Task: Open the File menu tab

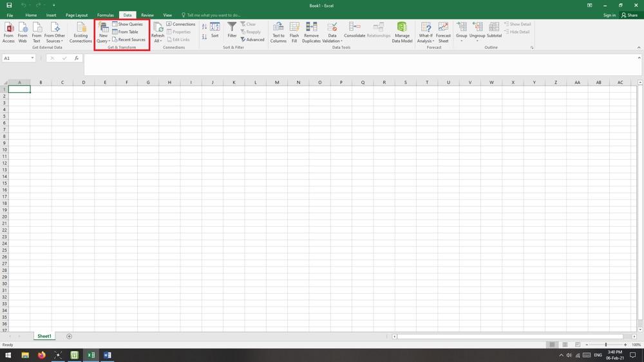Action: 10,15
